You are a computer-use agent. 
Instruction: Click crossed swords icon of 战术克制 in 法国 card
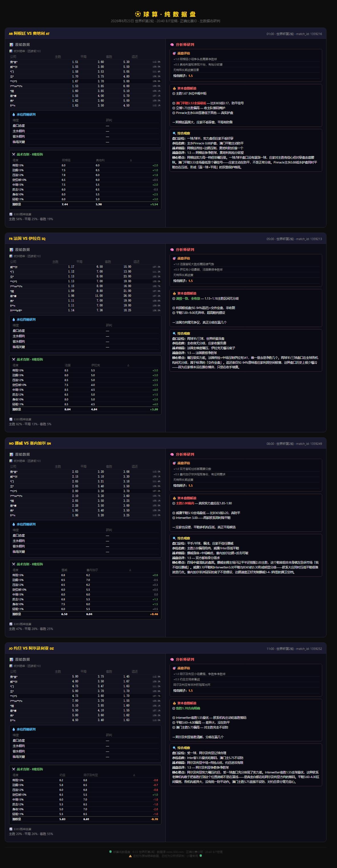pos(14,360)
